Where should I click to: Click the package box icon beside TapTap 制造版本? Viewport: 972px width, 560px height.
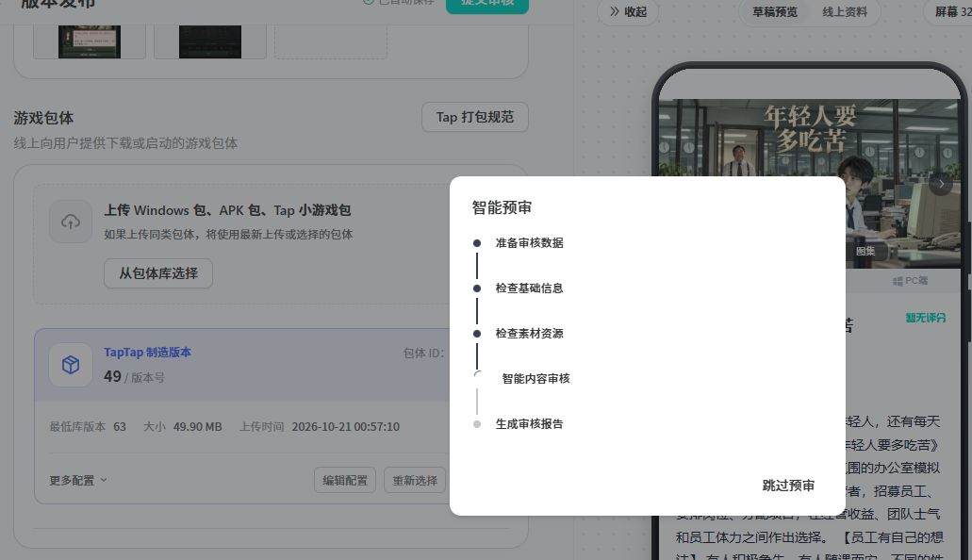tap(71, 365)
